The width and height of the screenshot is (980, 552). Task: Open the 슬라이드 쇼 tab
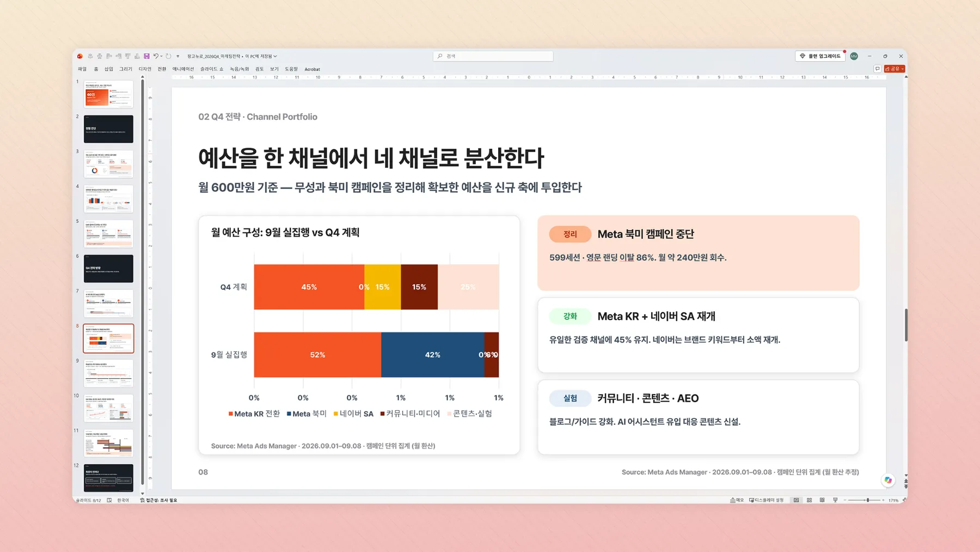click(212, 69)
